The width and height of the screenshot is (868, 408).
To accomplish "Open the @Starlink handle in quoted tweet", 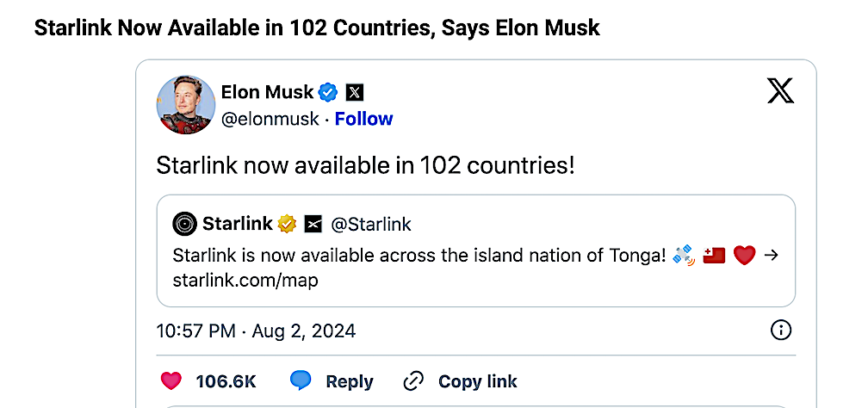I will click(371, 225).
